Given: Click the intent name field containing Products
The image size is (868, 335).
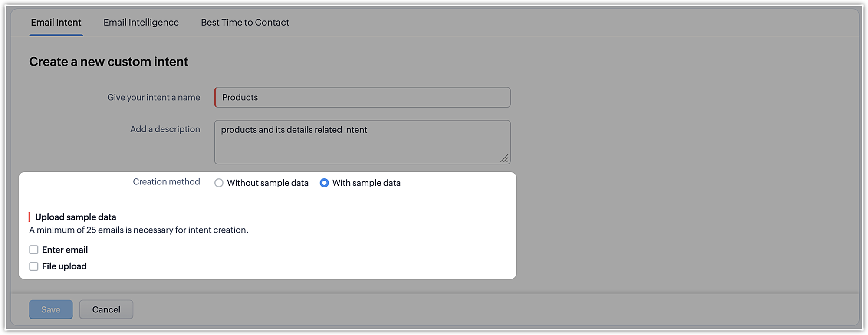Looking at the screenshot, I should pyautogui.click(x=362, y=97).
